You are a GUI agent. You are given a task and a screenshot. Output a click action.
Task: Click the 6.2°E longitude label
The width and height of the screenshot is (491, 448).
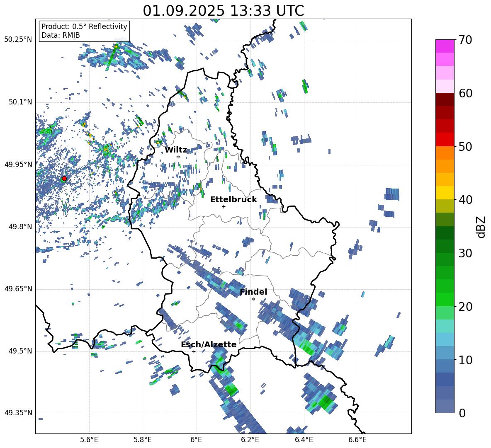tap(250, 440)
